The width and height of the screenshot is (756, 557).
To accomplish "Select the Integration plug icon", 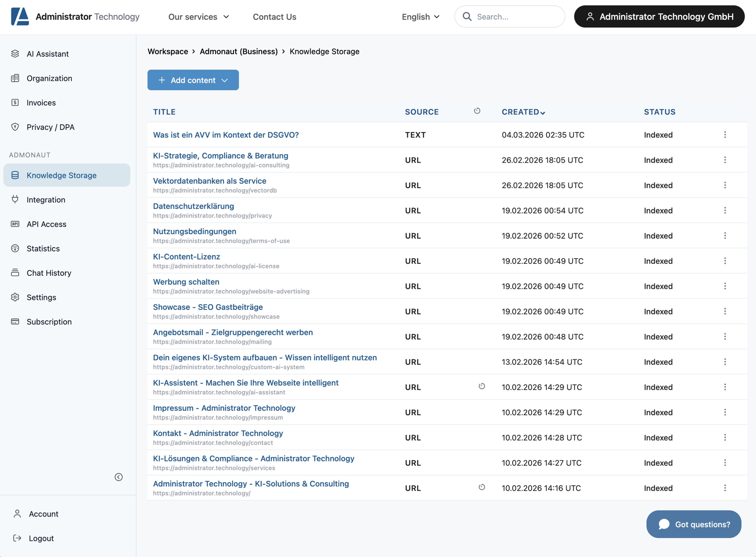I will pos(15,200).
